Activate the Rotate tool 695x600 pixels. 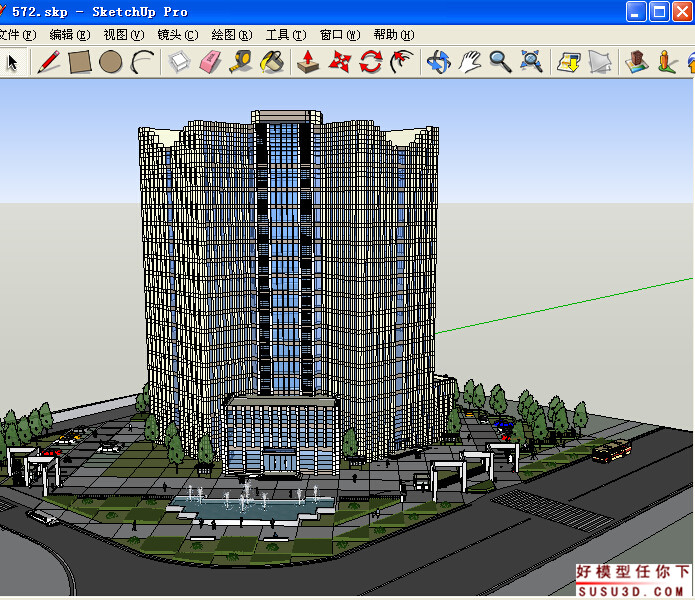point(371,62)
